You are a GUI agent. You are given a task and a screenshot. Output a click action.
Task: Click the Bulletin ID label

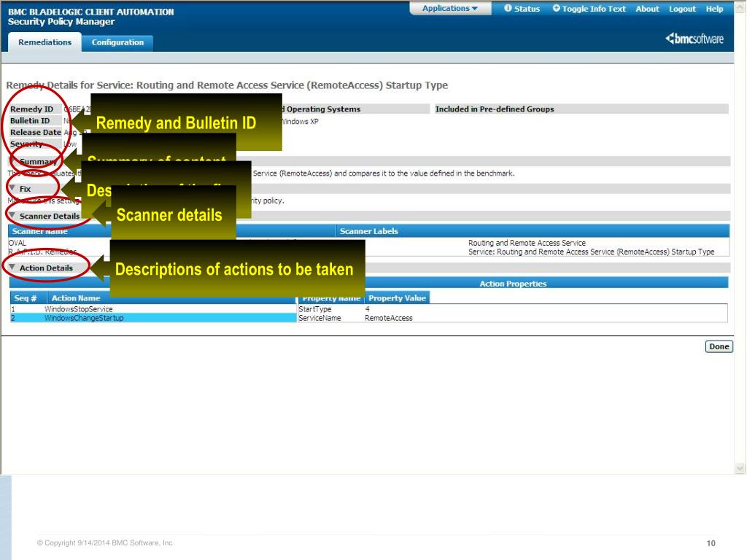coord(30,120)
